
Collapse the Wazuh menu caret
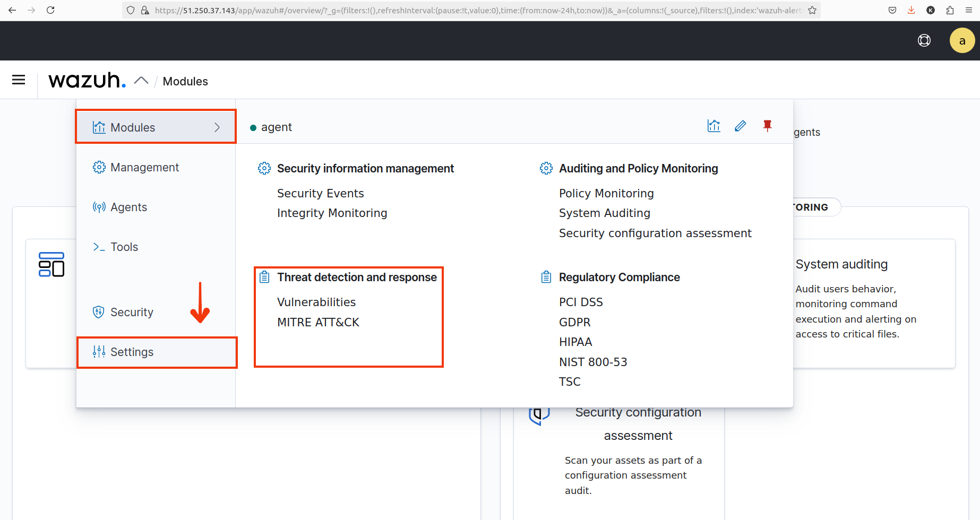(x=141, y=81)
